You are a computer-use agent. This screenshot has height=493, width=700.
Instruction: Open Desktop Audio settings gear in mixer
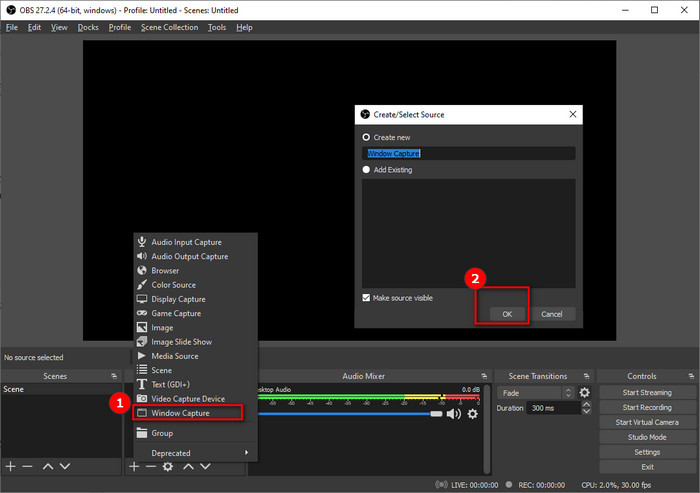(x=472, y=414)
